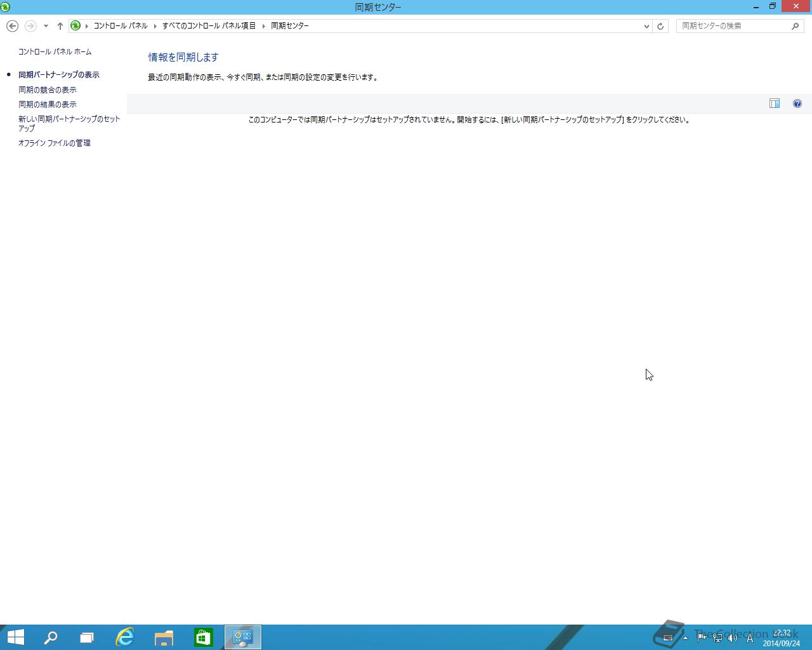Select 同期センター breadcrumb in address bar
This screenshot has height=650, width=812.
tap(290, 26)
